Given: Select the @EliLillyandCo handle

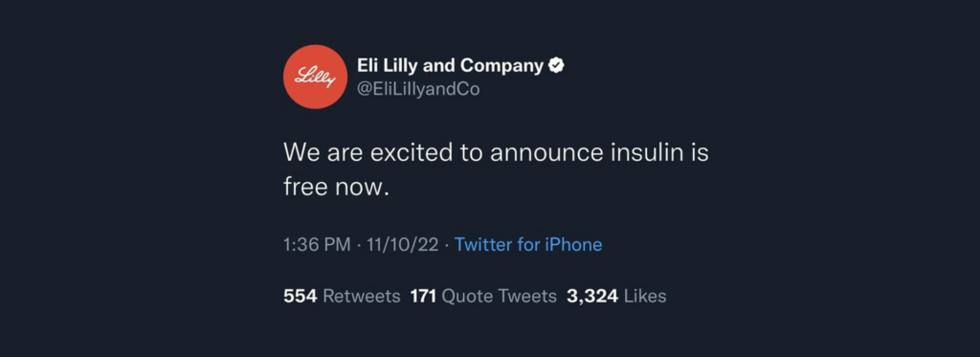Looking at the screenshot, I should coord(418,89).
